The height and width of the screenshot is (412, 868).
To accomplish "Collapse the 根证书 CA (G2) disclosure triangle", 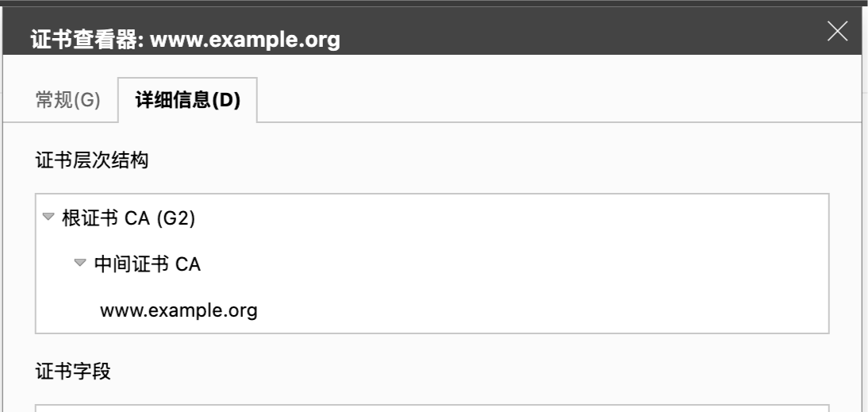I will click(x=48, y=217).
